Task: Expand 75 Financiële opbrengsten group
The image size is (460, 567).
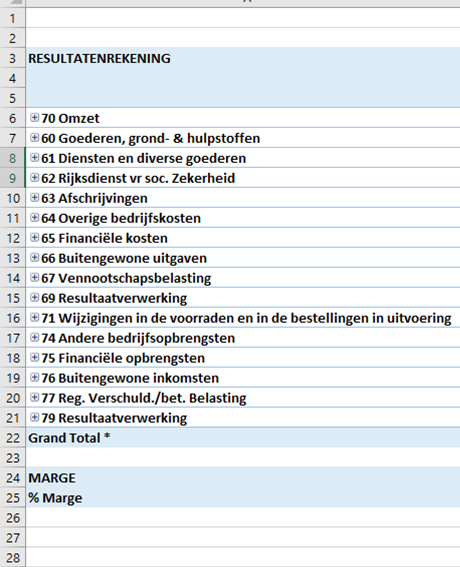Action: tap(34, 358)
